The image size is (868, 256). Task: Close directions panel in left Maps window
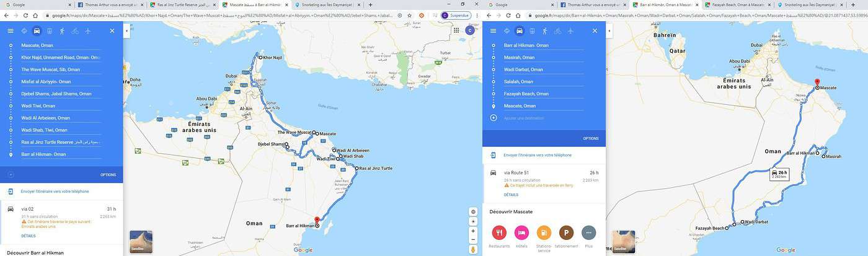coord(112,30)
